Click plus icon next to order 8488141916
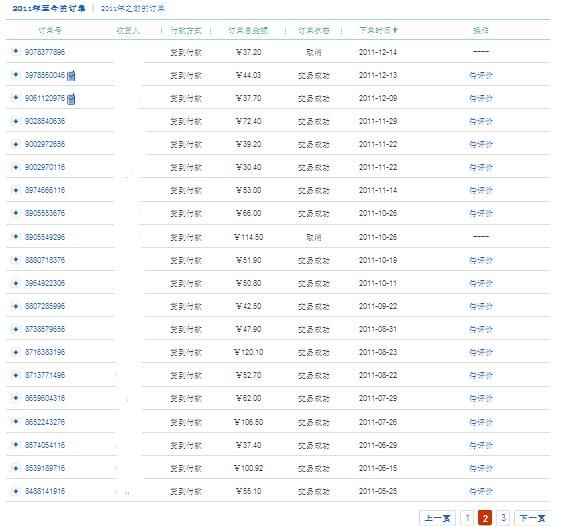This screenshot has height=526, width=577. click(15, 491)
